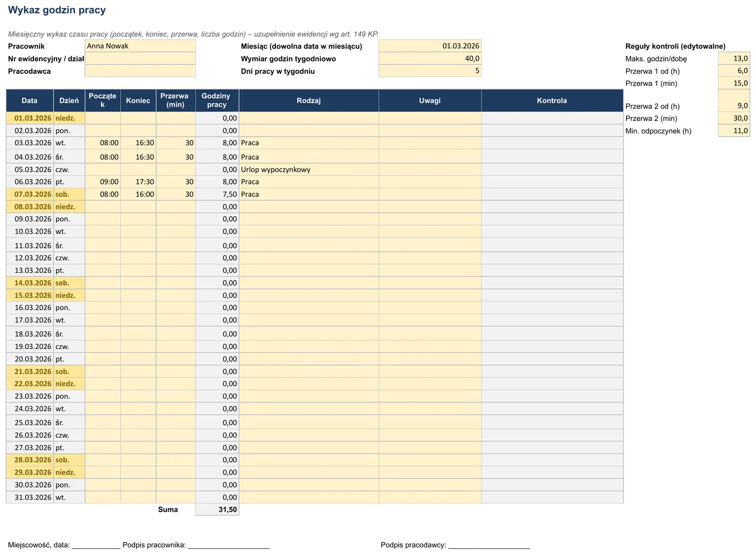Click the Min. odpoczynek value 11,0
Image resolution: width=756 pixels, height=555 pixels.
point(734,131)
